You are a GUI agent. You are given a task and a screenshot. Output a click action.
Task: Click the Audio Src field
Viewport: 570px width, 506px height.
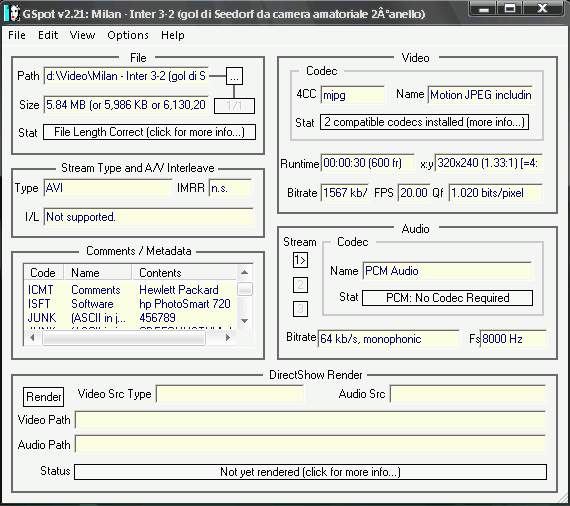[468, 394]
